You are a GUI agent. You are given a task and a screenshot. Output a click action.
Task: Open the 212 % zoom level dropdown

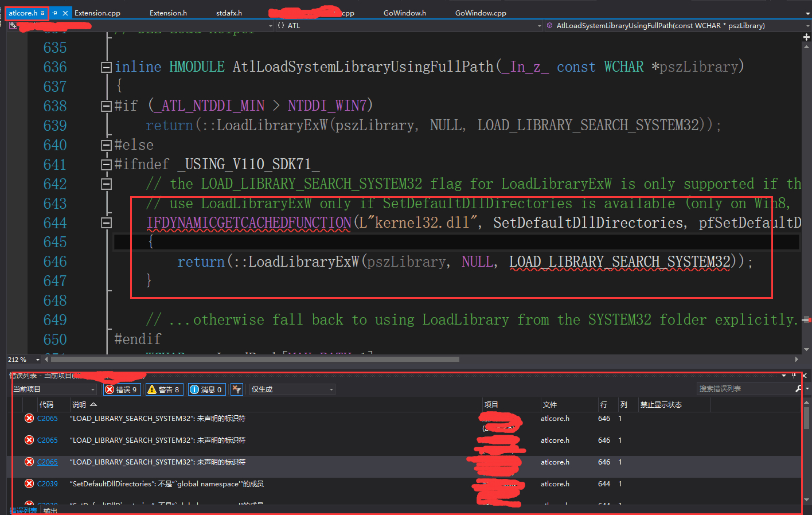pos(38,360)
